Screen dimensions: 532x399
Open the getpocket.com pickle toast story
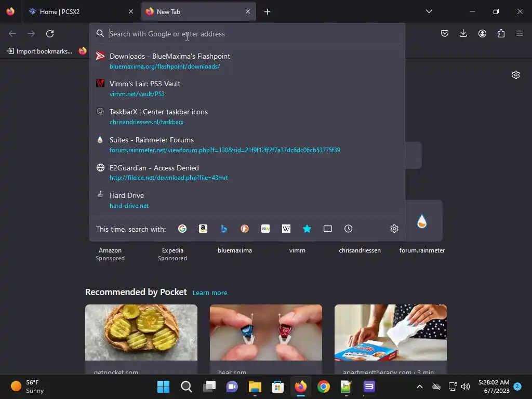click(141, 339)
